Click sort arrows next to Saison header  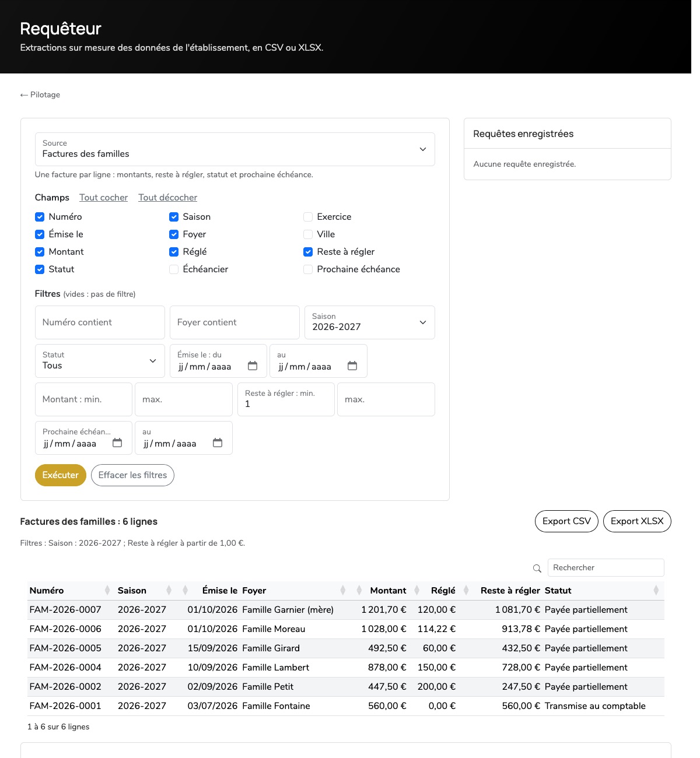(169, 590)
